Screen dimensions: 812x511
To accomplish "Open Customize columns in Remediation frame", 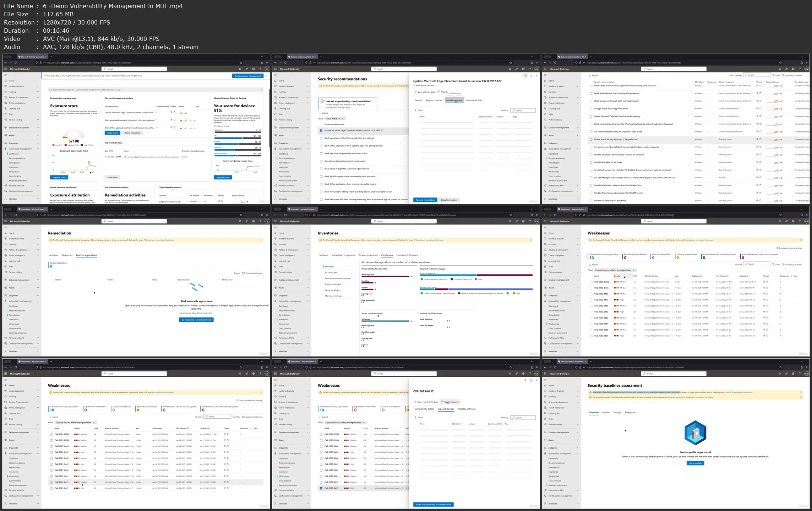I will 252,273.
